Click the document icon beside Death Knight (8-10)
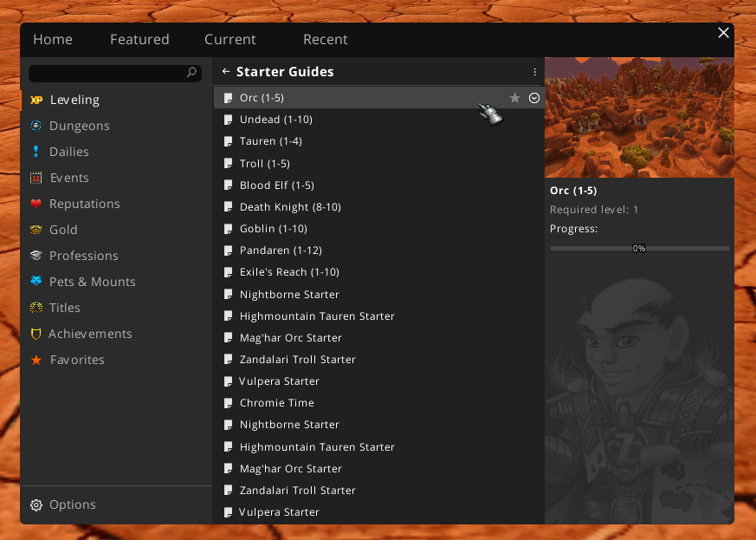756x540 pixels. [x=229, y=207]
